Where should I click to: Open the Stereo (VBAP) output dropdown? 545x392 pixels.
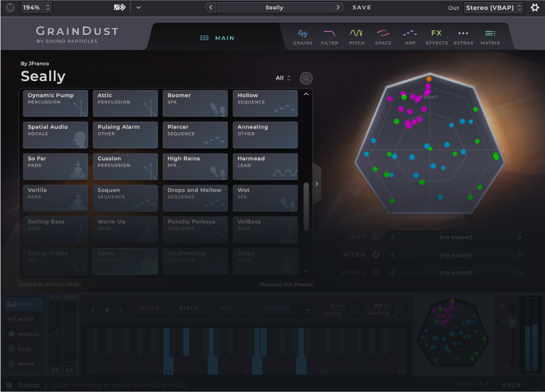(x=493, y=8)
